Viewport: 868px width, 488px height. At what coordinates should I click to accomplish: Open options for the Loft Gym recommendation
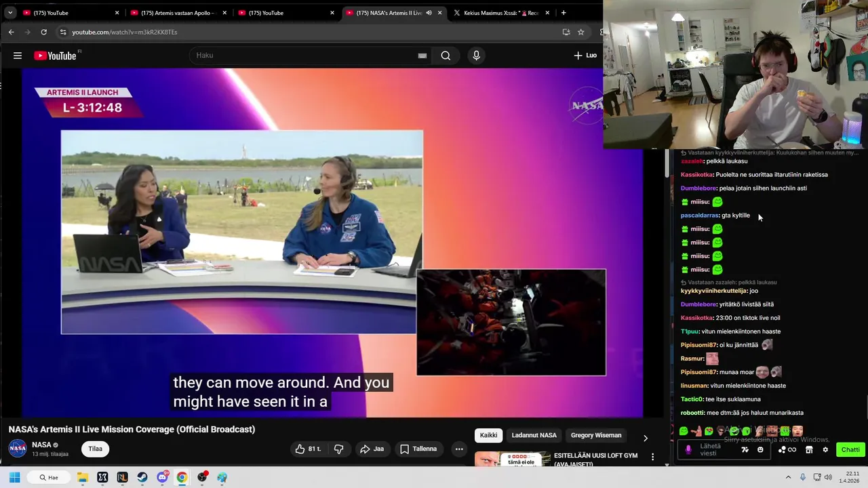(652, 457)
